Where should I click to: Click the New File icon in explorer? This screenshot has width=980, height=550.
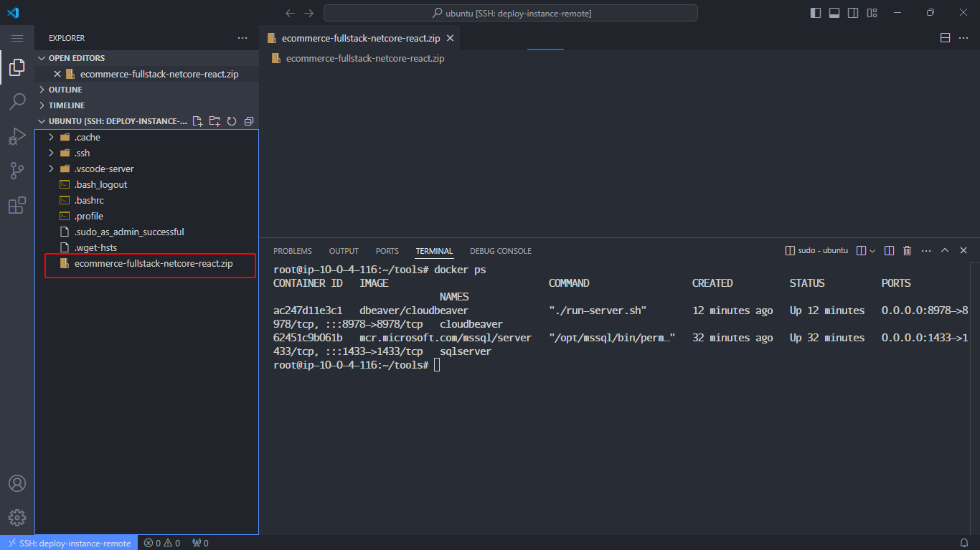[198, 121]
